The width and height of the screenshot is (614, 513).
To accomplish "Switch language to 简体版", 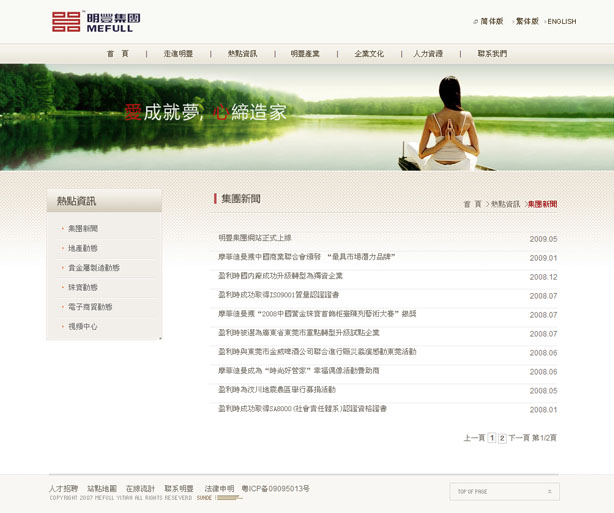I will tap(491, 21).
